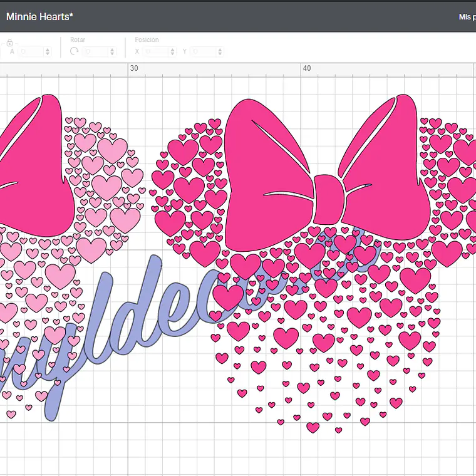
Task: Click the height (A) field stepper arrows
Action: click(48, 51)
